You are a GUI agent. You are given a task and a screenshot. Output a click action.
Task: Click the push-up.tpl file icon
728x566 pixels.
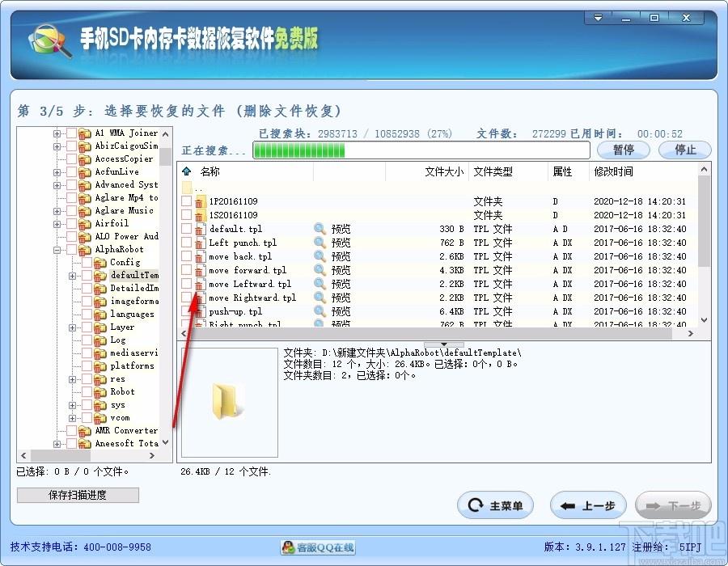[x=200, y=311]
